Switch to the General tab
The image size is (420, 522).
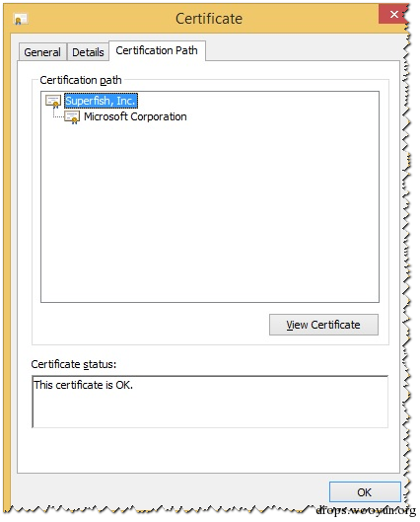click(42, 52)
